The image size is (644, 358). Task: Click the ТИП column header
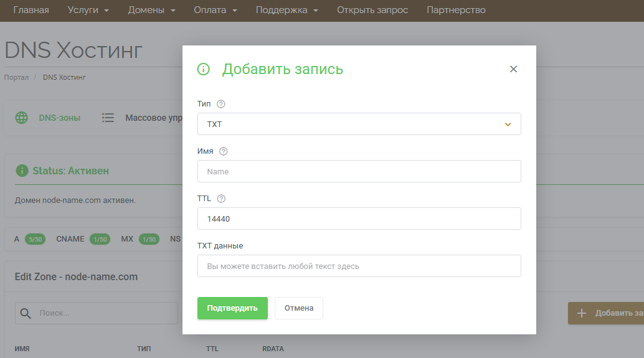(x=144, y=349)
